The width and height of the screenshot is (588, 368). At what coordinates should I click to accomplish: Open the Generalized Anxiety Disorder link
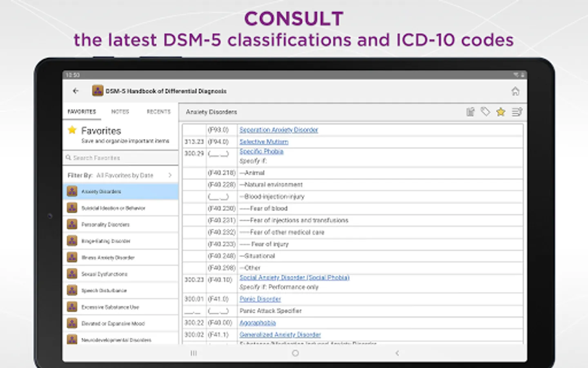(280, 334)
